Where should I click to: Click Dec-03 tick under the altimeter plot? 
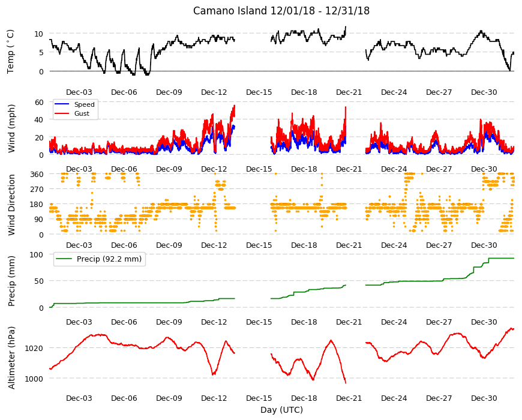coord(79,398)
